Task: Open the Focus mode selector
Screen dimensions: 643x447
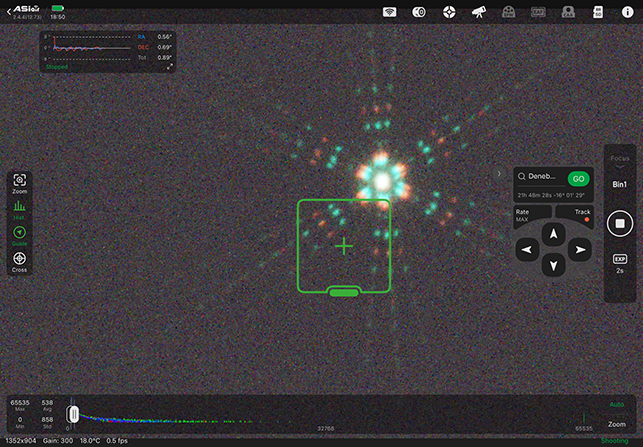Action: (x=620, y=159)
